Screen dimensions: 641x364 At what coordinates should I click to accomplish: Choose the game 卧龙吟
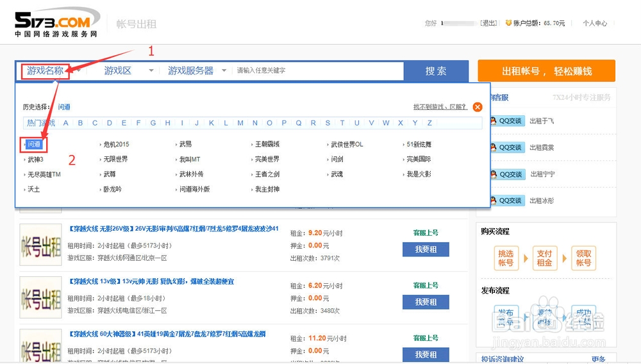(x=112, y=189)
